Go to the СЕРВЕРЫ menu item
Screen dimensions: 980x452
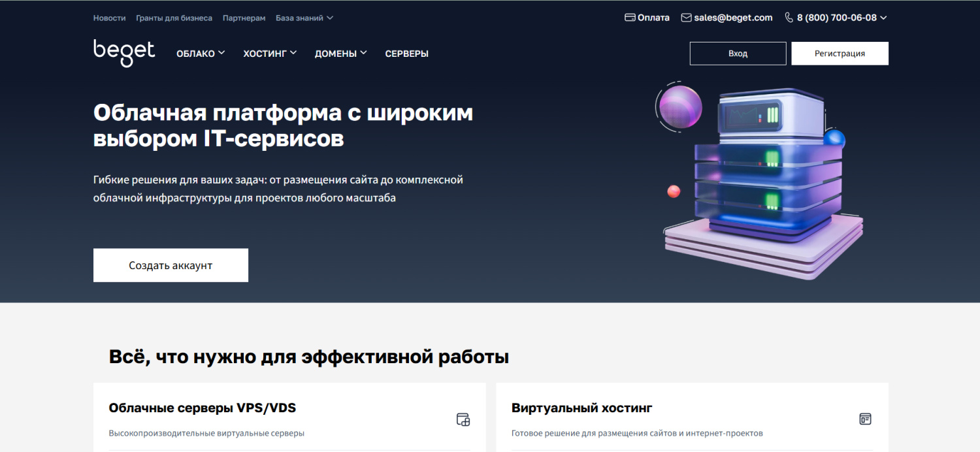[406, 54]
